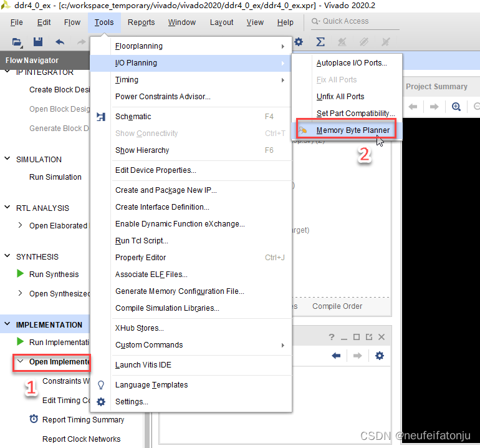This screenshot has height=448, width=480.
Task: Click the Save floppy disk toolbar icon
Action: pos(38,42)
